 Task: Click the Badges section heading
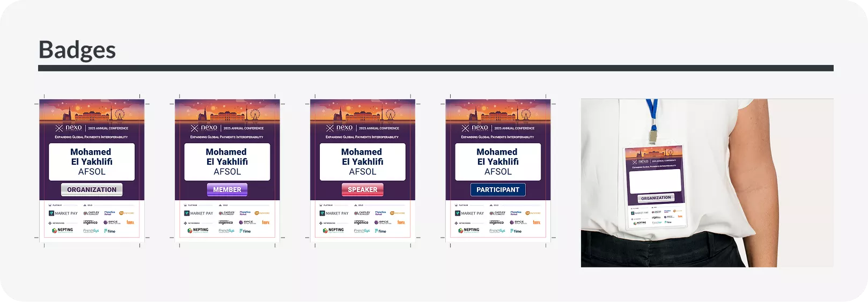coord(77,50)
